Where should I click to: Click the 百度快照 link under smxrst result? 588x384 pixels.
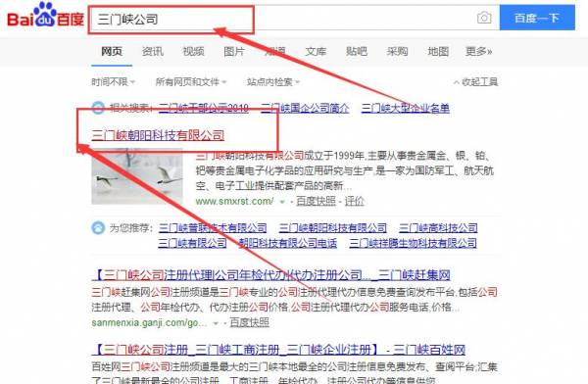(316, 202)
